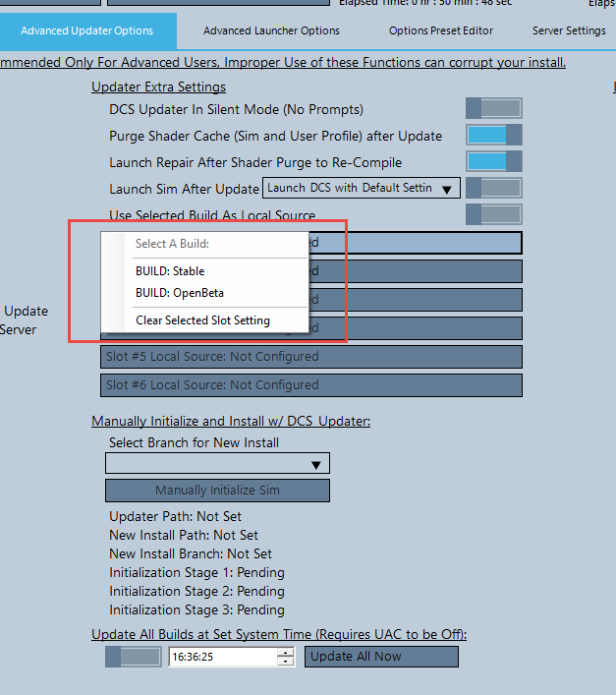Click Slot #5 Local Source button
616x695 pixels.
[311, 357]
